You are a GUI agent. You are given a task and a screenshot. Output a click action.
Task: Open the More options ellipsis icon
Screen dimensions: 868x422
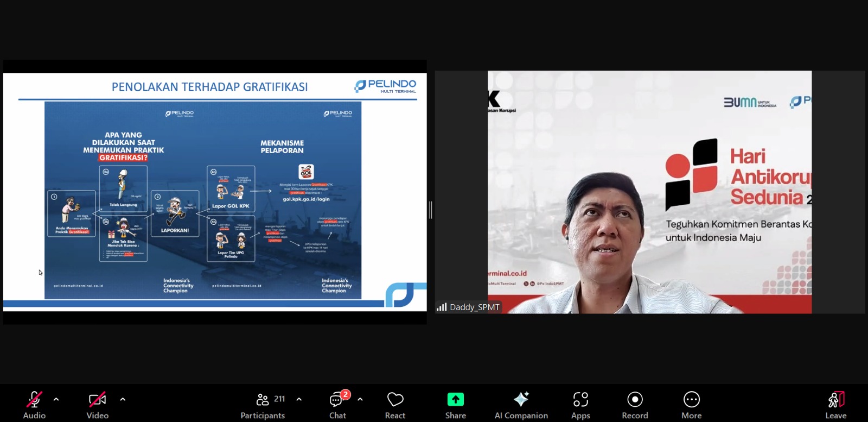coord(691,400)
